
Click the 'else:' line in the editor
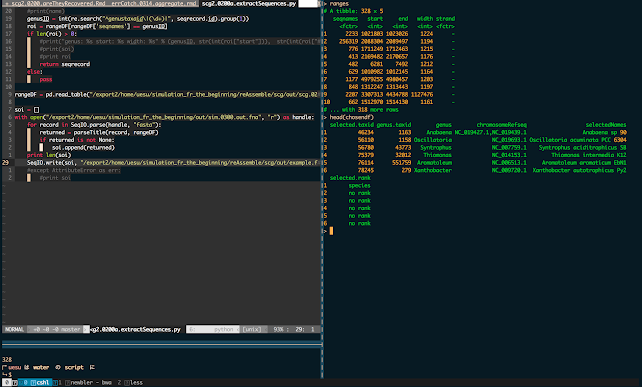(x=35, y=72)
